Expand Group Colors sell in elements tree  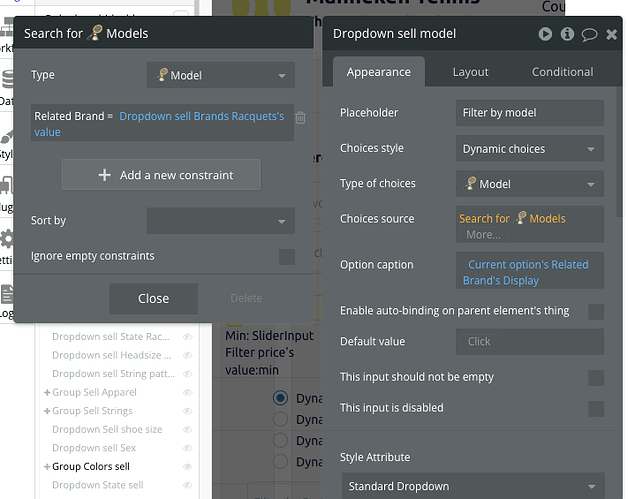tap(47, 467)
